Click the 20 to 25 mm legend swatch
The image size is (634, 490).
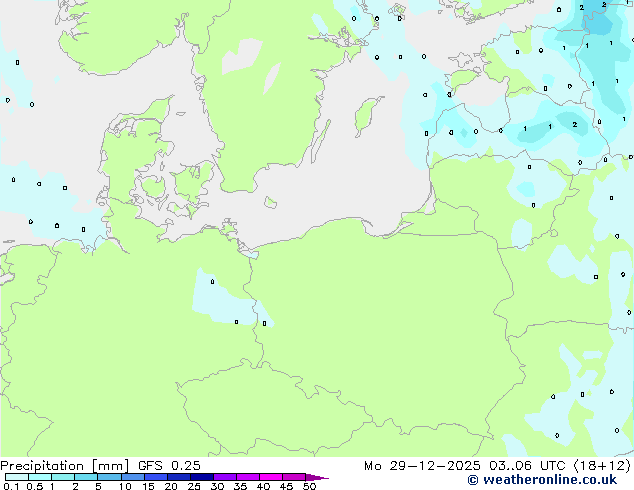179,477
